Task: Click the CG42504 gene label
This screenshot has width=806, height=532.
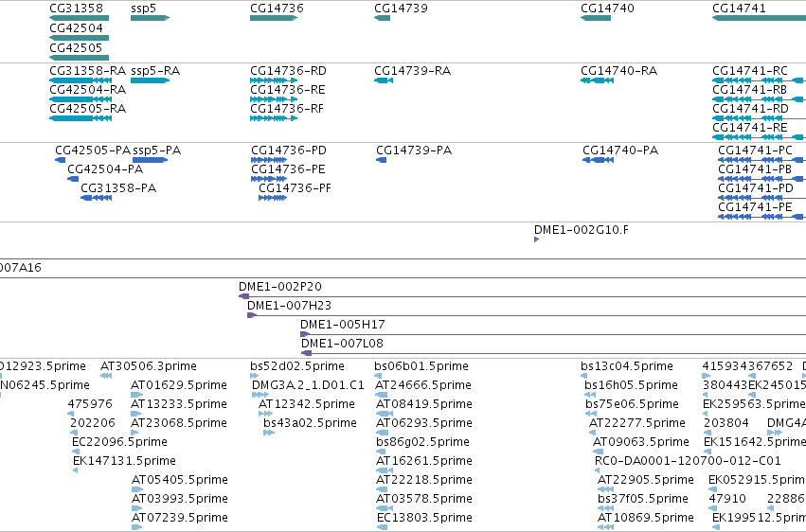Action: pos(76,28)
